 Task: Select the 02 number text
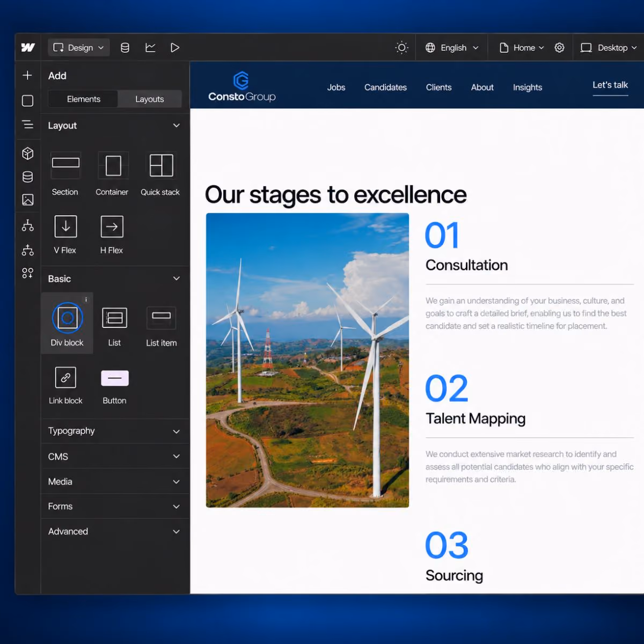tap(447, 389)
